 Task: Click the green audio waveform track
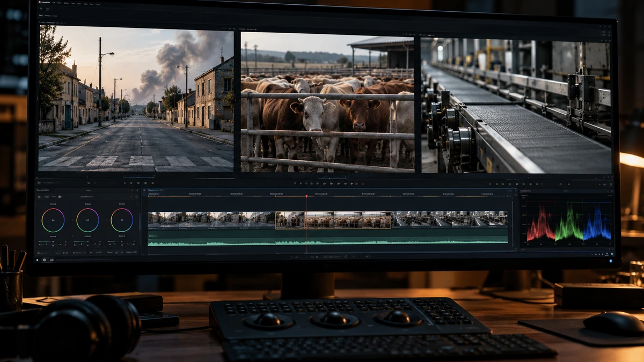coord(328,238)
